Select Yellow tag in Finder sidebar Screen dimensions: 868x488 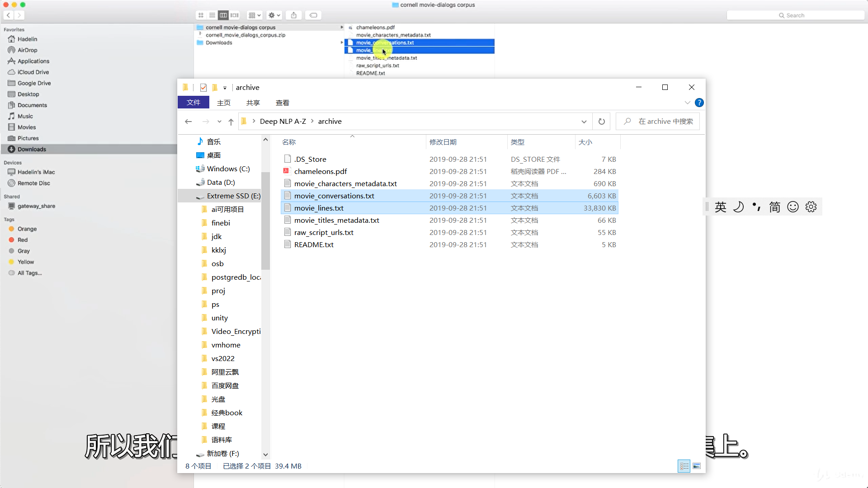point(26,262)
